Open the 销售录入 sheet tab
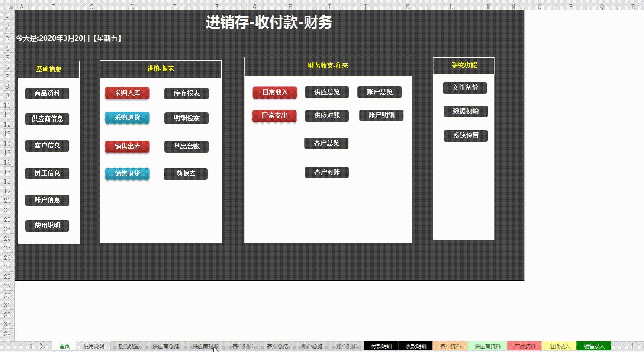The image size is (644, 352). coord(593,346)
